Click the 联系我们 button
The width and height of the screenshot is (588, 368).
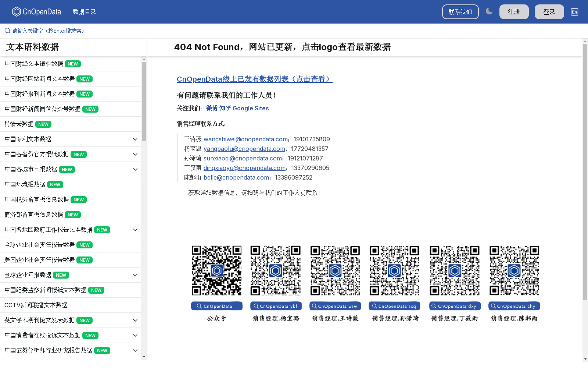click(x=460, y=12)
